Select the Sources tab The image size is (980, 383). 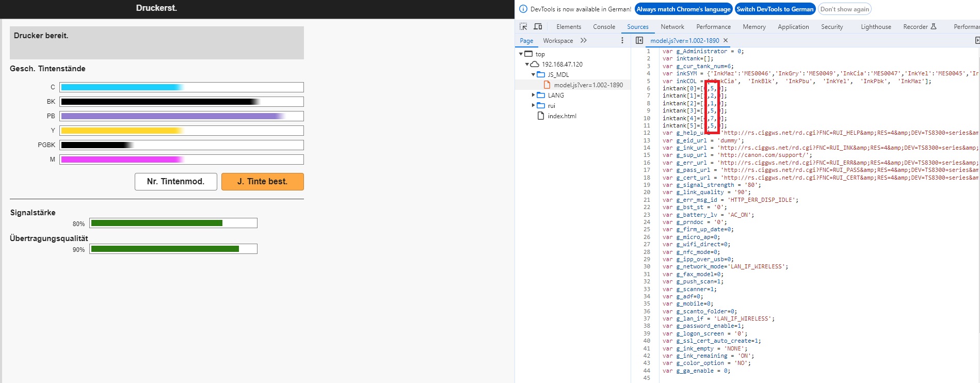(638, 26)
